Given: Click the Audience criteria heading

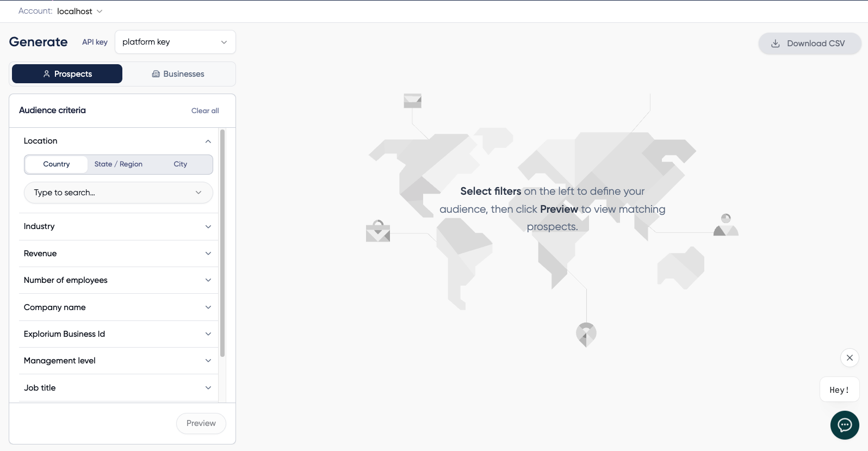Looking at the screenshot, I should [x=52, y=110].
